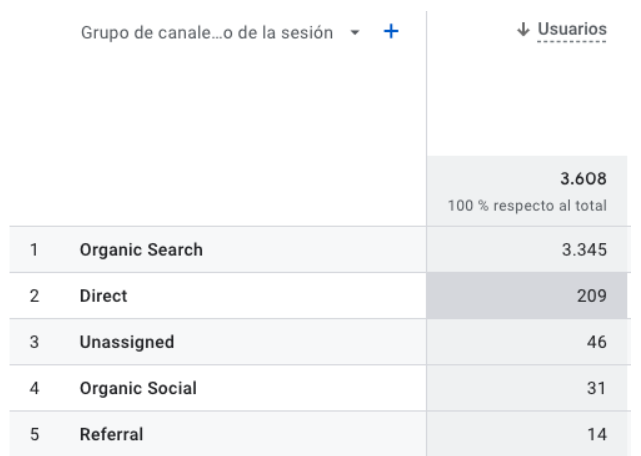Click the 3.608 total users figure
The image size is (641, 456).
tap(583, 179)
